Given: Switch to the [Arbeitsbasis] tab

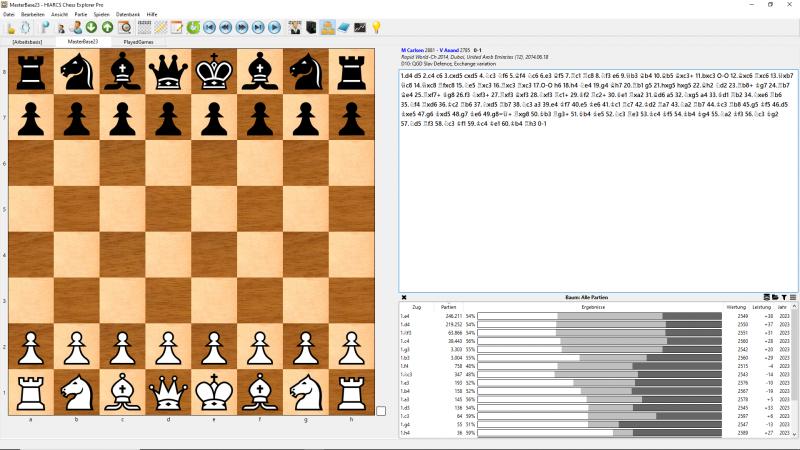Looking at the screenshot, I should 26,42.
